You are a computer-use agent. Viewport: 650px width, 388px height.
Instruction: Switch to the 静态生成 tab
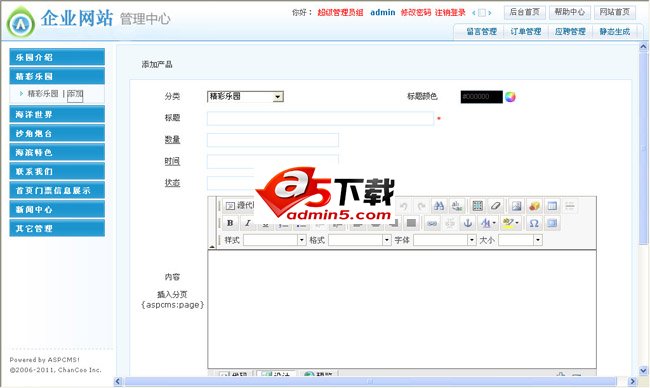(614, 32)
